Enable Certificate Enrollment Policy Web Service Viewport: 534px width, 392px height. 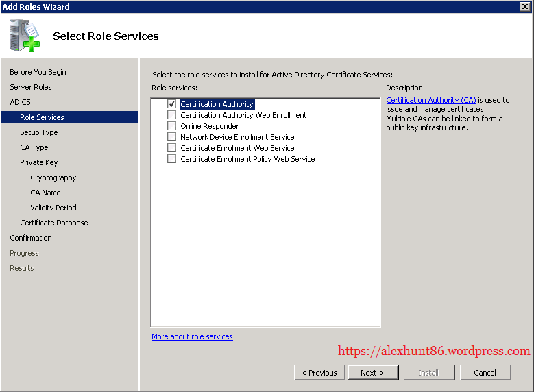tap(172, 159)
